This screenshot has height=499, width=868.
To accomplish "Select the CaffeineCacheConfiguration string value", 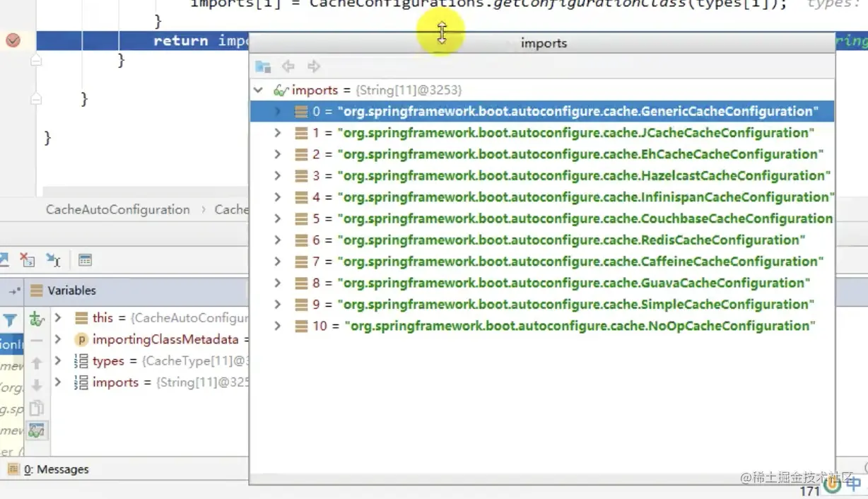I will coord(581,262).
